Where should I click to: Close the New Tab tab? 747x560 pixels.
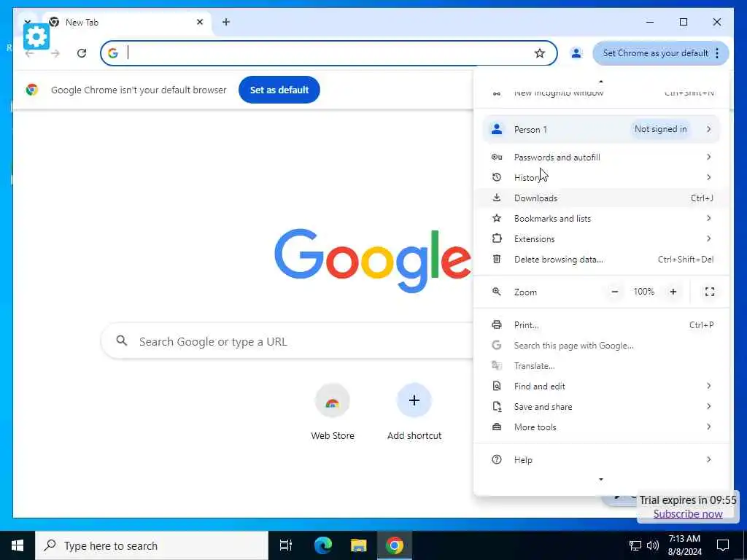pyautogui.click(x=200, y=22)
